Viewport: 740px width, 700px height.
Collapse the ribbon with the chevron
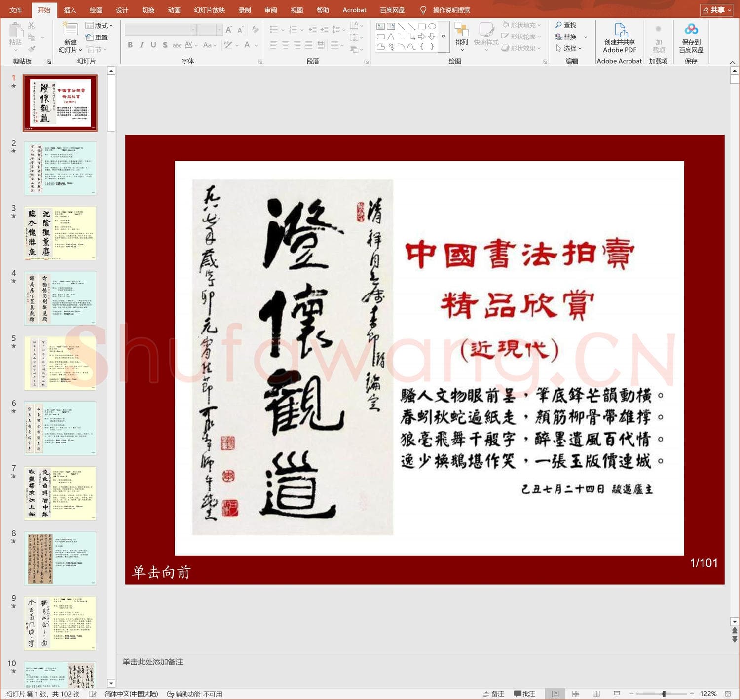coord(732,62)
